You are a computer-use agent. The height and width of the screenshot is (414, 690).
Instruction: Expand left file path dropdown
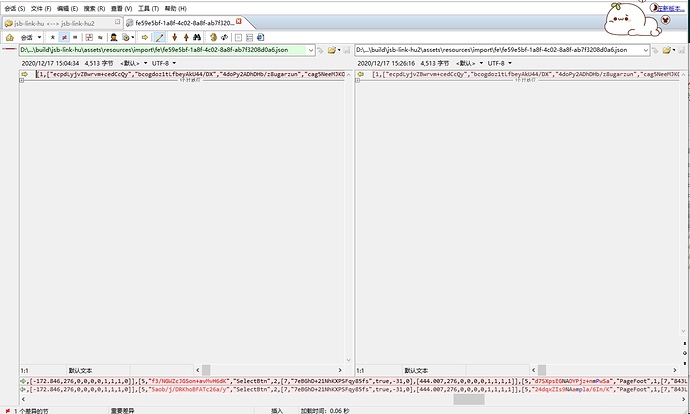click(x=311, y=50)
